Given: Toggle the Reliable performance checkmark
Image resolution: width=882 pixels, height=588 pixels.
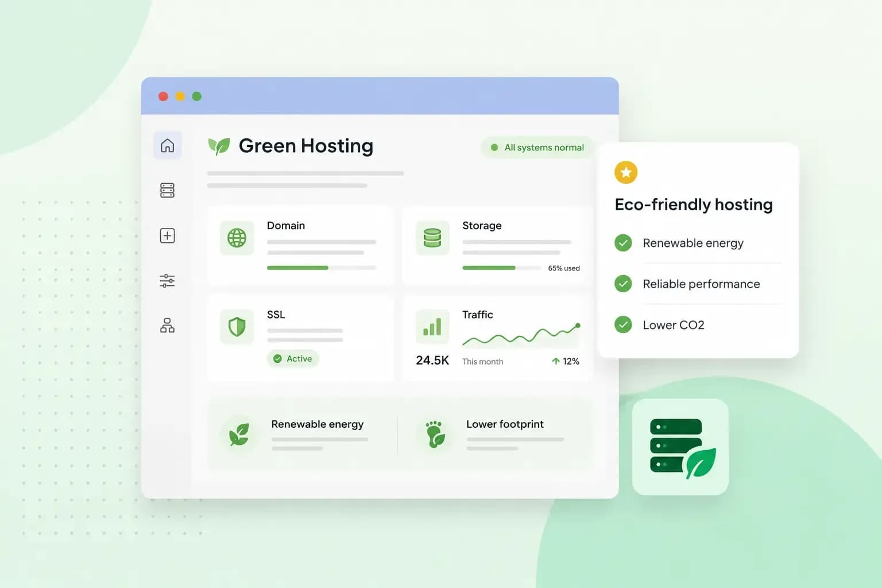Looking at the screenshot, I should tap(623, 284).
